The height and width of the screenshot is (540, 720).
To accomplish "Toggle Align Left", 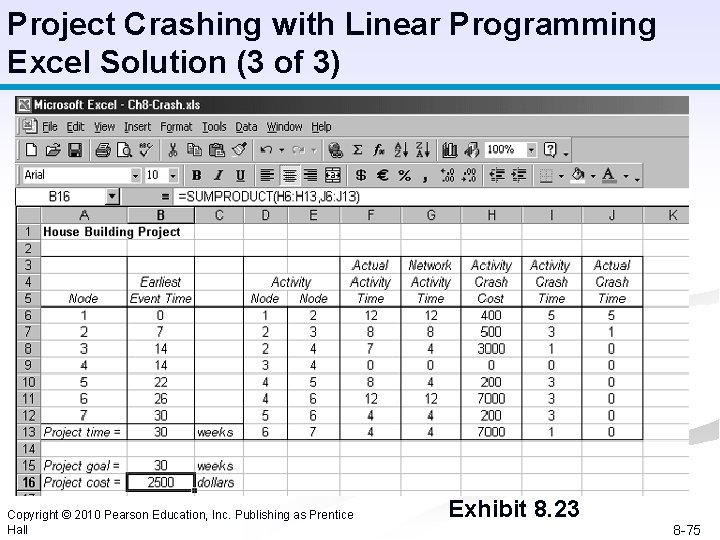I will click(267, 175).
